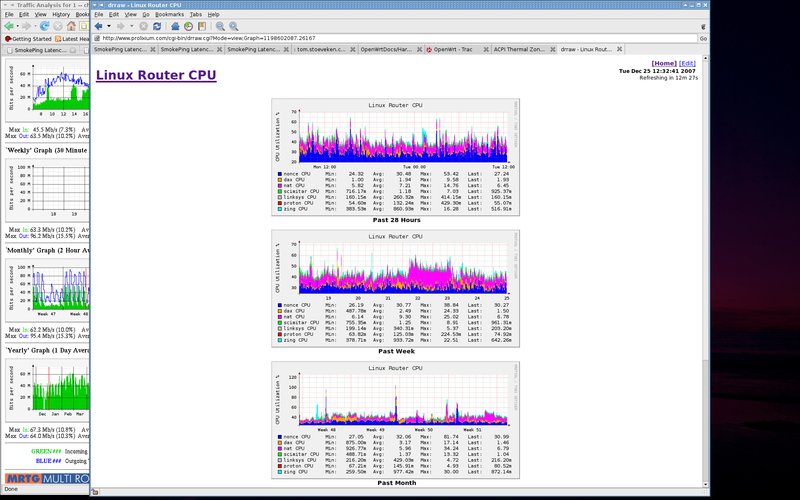The height and width of the screenshot is (500, 800).
Task: Open the window menu on the drraw title bar
Action: pyautogui.click(x=94, y=5)
